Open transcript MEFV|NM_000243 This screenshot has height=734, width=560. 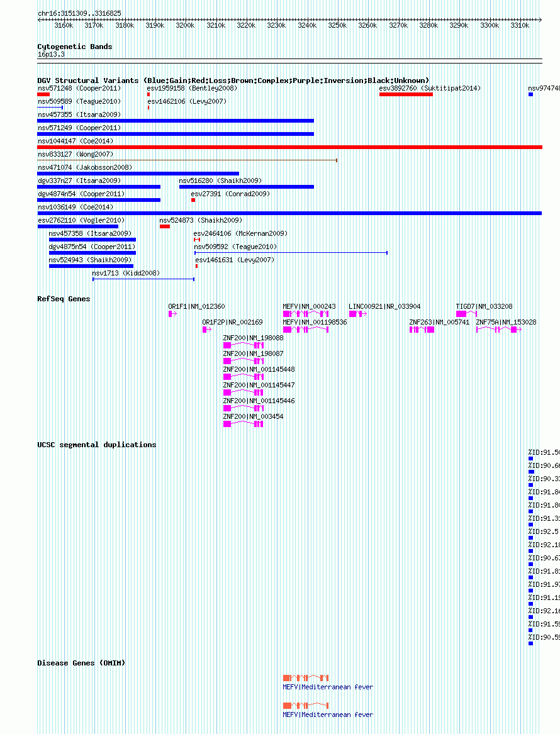click(x=309, y=306)
